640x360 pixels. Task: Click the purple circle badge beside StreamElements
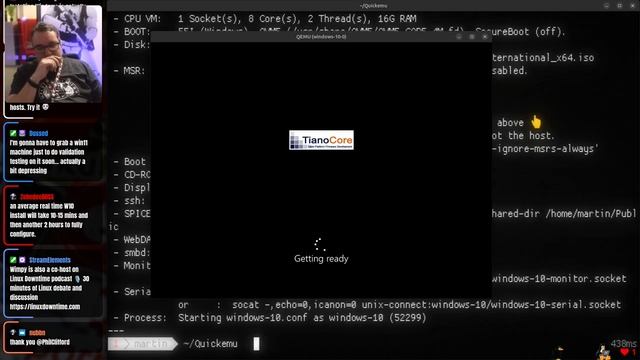click(x=22, y=260)
